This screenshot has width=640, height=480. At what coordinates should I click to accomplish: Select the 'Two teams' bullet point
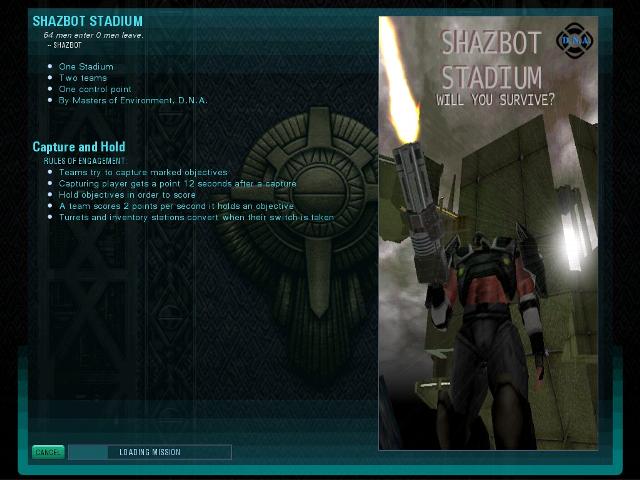click(x=82, y=78)
